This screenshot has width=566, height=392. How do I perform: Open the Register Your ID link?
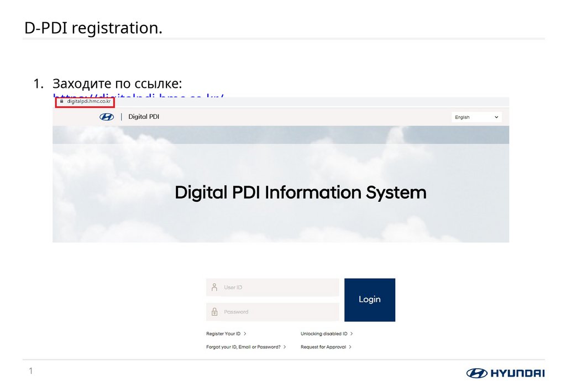[x=226, y=333]
